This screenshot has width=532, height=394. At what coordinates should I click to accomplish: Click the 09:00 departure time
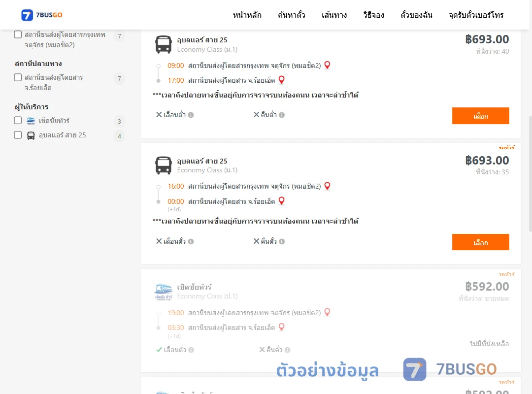176,66
